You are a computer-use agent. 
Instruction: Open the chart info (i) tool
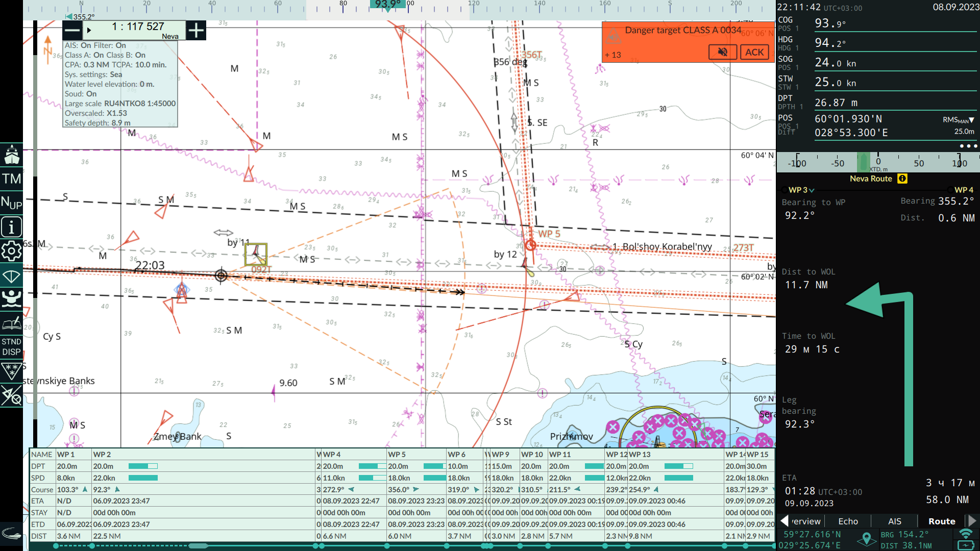(11, 227)
